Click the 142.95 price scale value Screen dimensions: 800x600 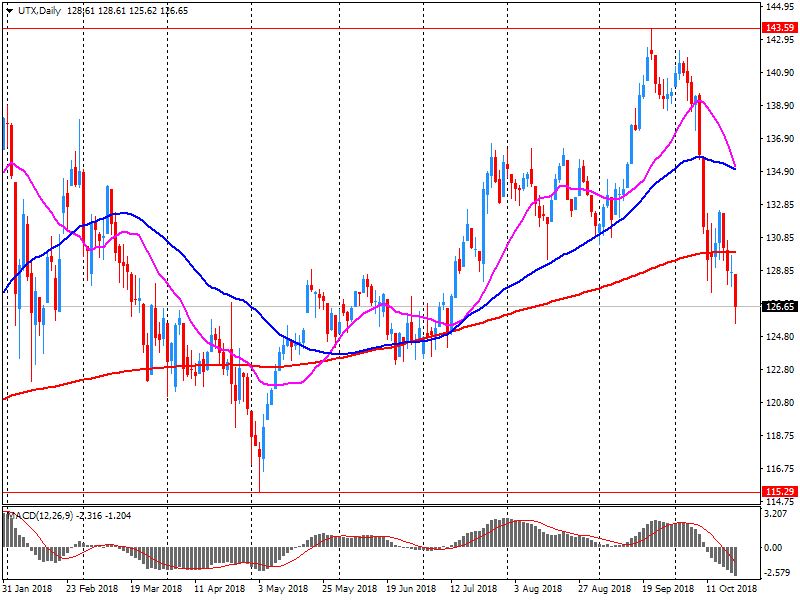point(780,40)
